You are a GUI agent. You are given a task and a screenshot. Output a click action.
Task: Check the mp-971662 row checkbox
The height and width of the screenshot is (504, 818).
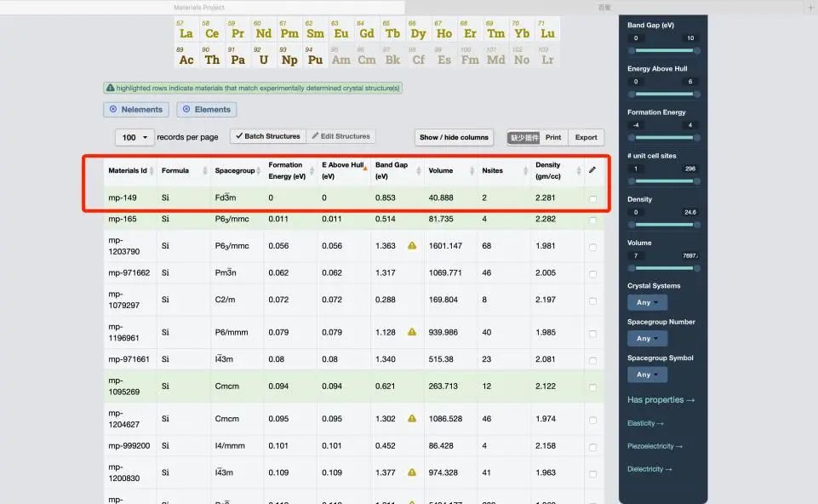[x=592, y=274]
